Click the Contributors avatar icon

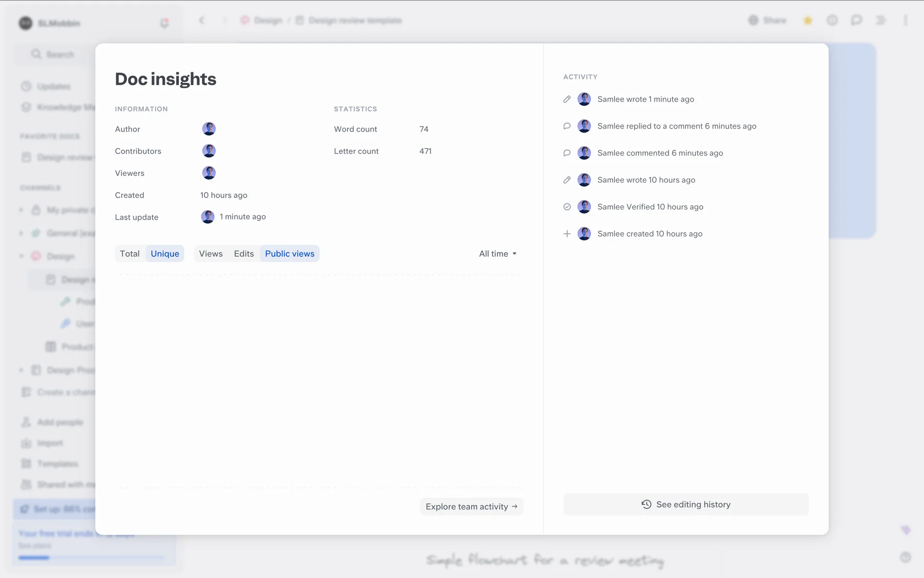208,151
